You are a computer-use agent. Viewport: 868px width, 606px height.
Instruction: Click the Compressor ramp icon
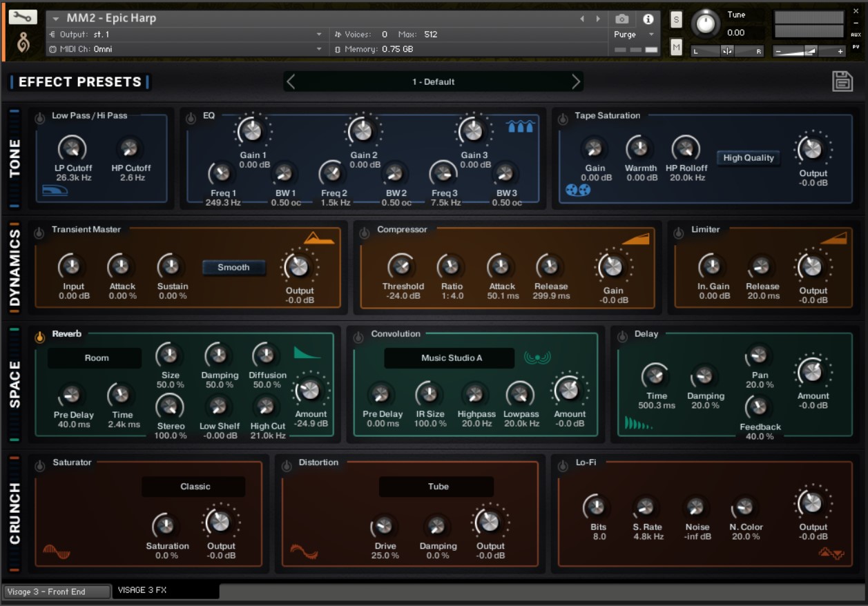click(x=636, y=238)
